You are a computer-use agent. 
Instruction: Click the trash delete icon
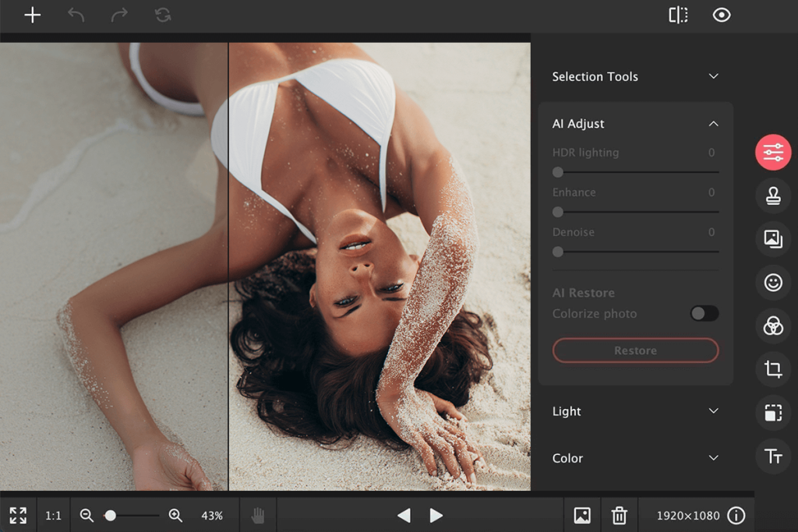(619, 515)
